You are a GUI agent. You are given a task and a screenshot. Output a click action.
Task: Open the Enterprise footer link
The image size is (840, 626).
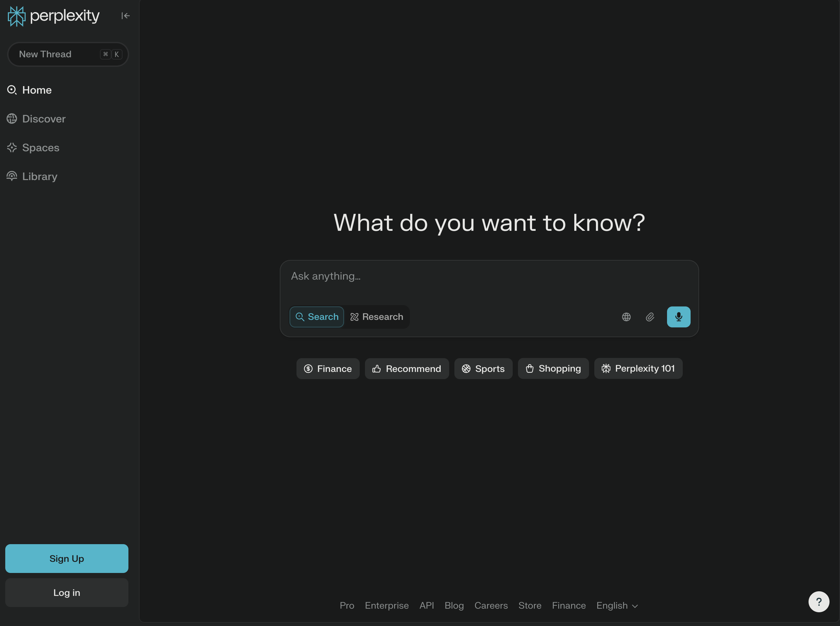click(x=387, y=606)
